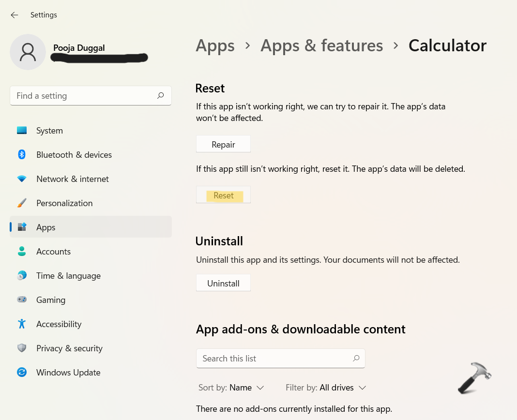Image resolution: width=517 pixels, height=420 pixels.
Task: Open Time & language settings
Action: point(68,276)
